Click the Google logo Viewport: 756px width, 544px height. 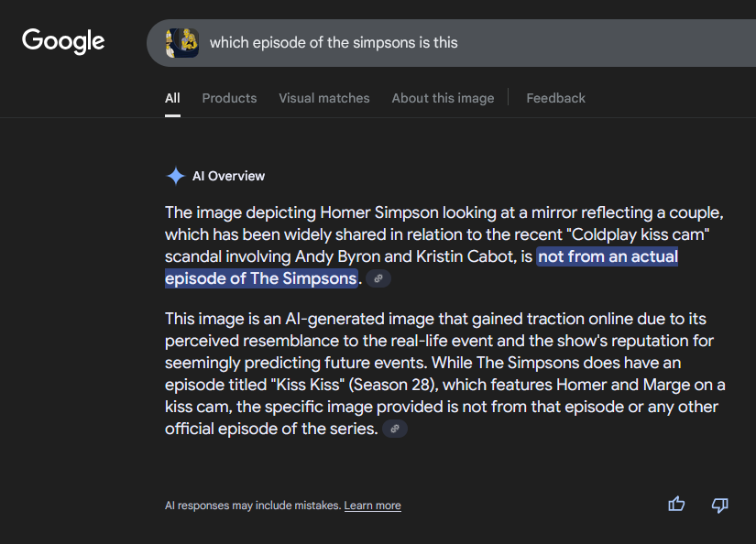tap(63, 41)
